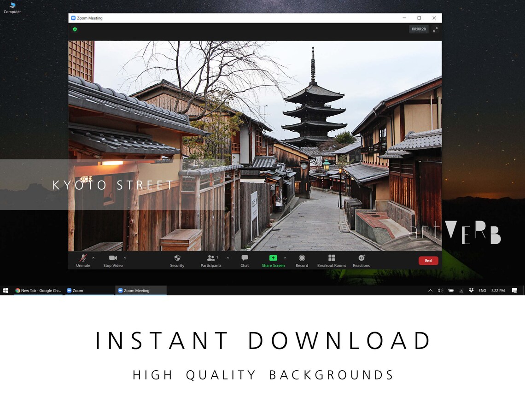This screenshot has width=525, height=420.
Task: Select the Computer icon on the desktop
Action: (x=12, y=7)
